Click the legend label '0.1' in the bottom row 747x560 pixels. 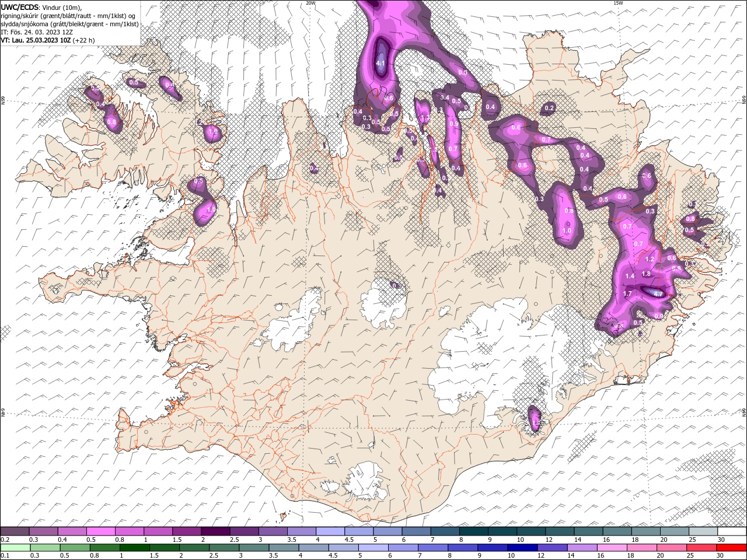(x=5, y=556)
